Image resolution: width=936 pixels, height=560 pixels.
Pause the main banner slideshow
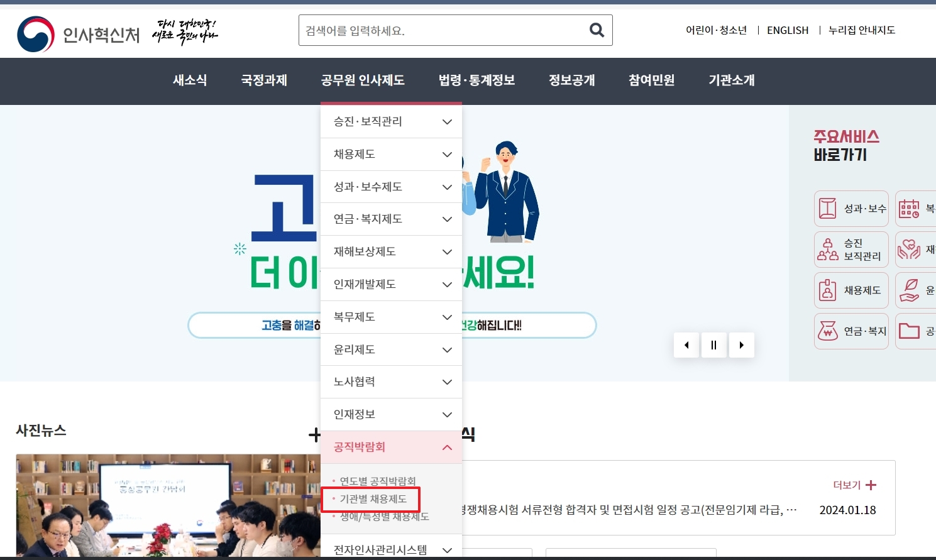pyautogui.click(x=713, y=344)
